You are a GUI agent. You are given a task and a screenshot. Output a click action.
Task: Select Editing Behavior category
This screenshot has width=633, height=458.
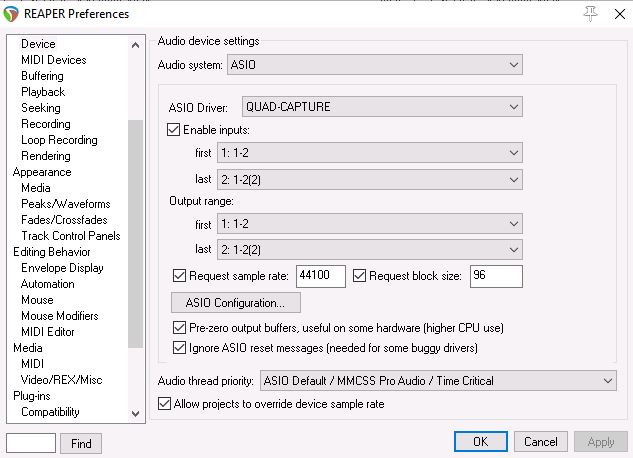click(x=52, y=252)
